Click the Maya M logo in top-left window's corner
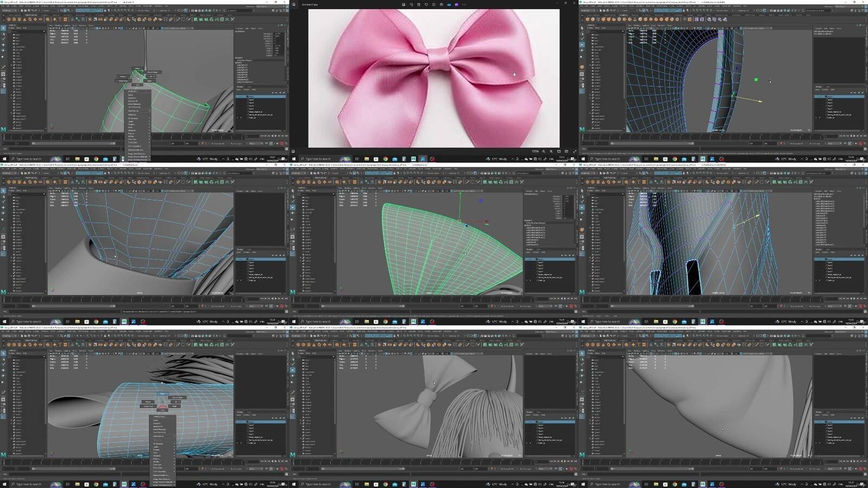This screenshot has height=488, width=868. [3, 130]
